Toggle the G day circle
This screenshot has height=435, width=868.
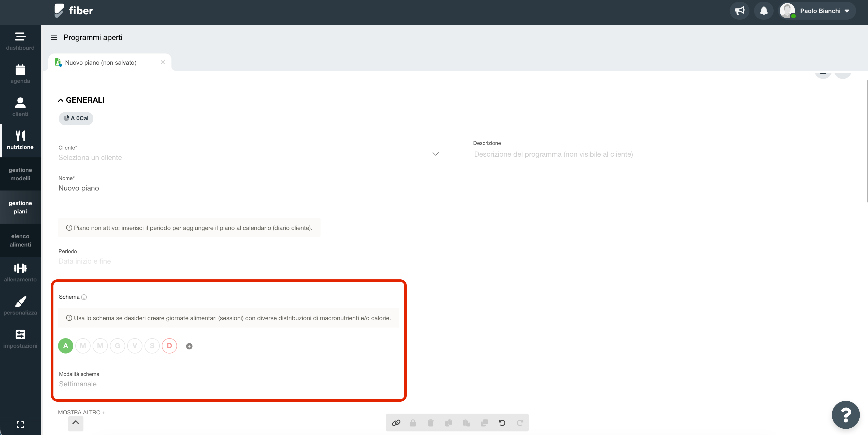[x=118, y=346]
